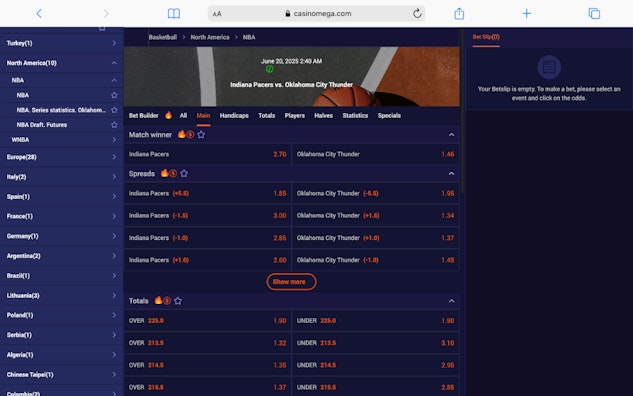Switch to the Players tab
The height and width of the screenshot is (396, 633).
pos(295,115)
